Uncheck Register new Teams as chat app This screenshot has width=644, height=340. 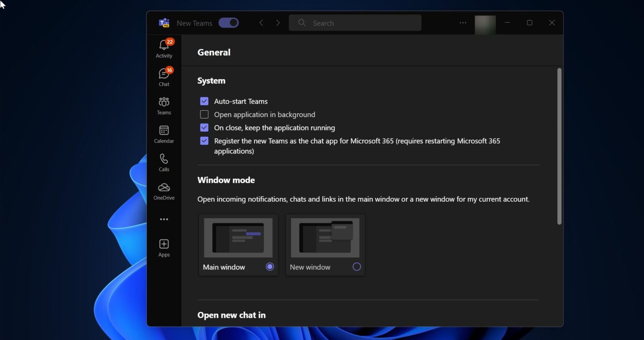click(204, 141)
